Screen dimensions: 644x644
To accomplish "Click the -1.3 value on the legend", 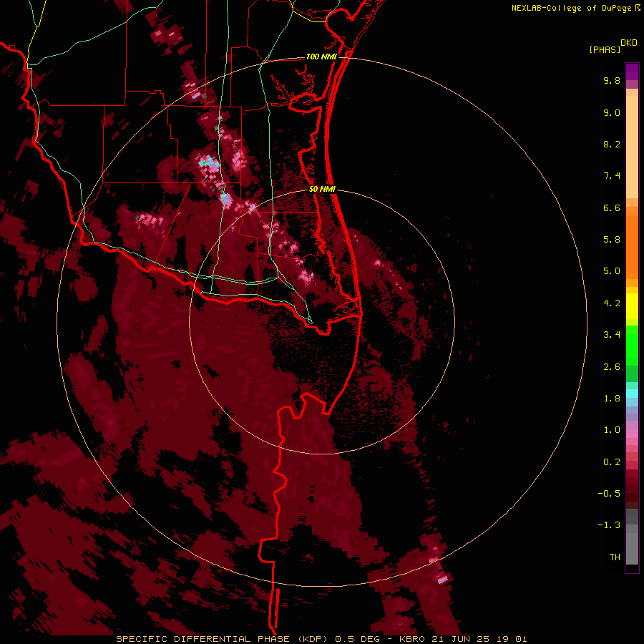I will pyautogui.click(x=609, y=525).
